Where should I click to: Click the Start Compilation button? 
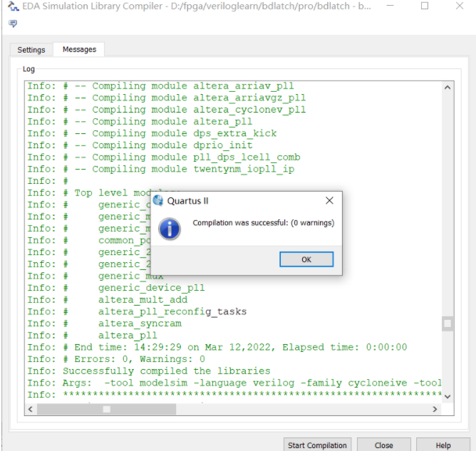tap(317, 445)
